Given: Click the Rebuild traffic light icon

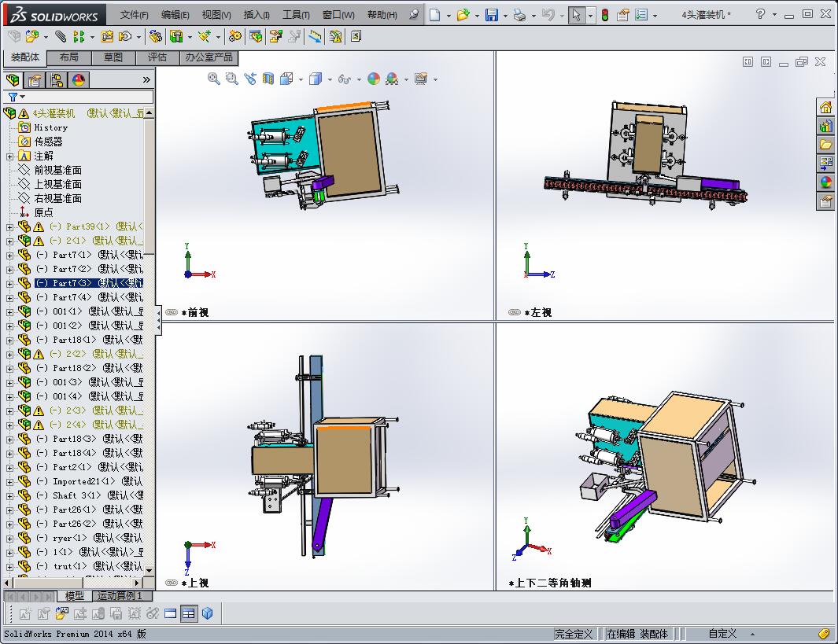Looking at the screenshot, I should 604,15.
